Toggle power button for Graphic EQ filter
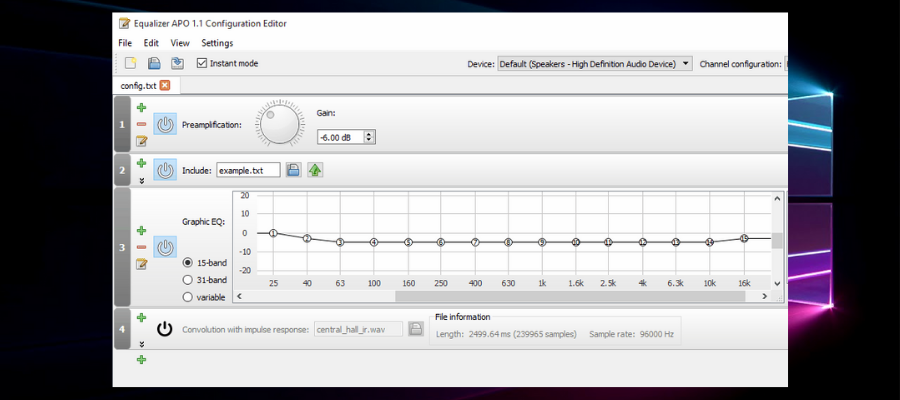This screenshot has height=400, width=900. click(x=165, y=247)
